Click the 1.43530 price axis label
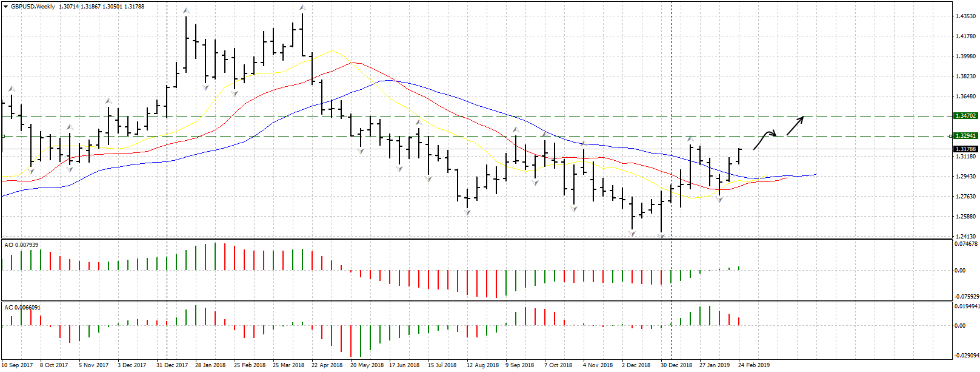The image size is (980, 372). [x=965, y=16]
